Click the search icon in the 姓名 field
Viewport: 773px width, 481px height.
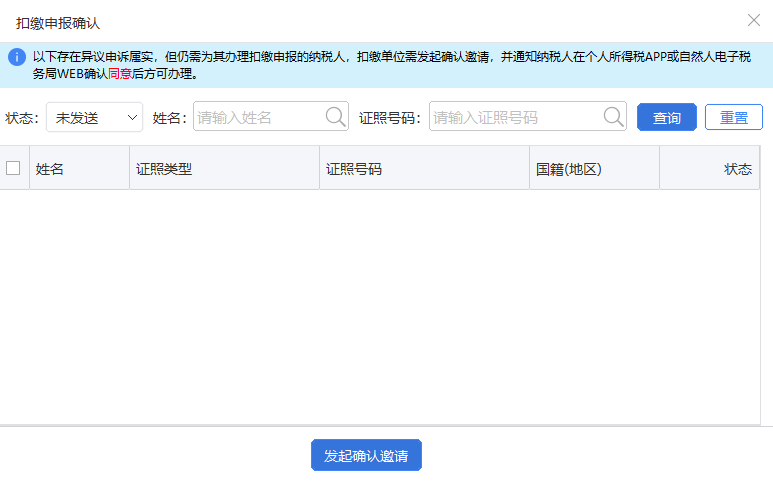point(336,117)
